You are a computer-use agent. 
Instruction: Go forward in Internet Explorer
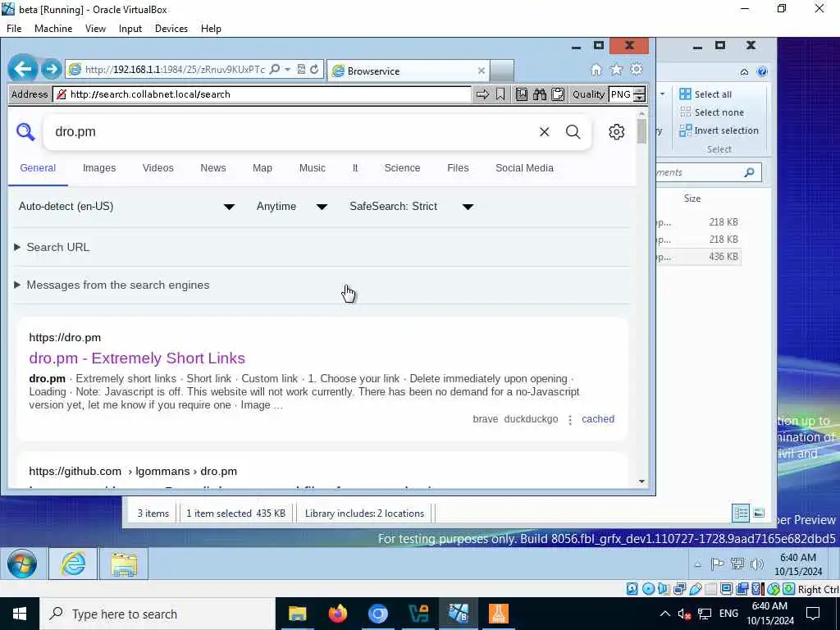pos(52,69)
